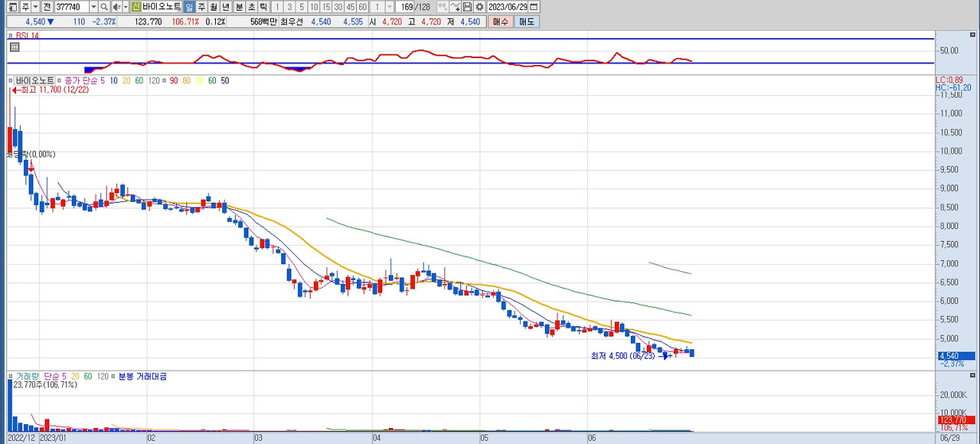
Task: Toggle the 거래량 volume panel marker box
Action: click(x=11, y=377)
